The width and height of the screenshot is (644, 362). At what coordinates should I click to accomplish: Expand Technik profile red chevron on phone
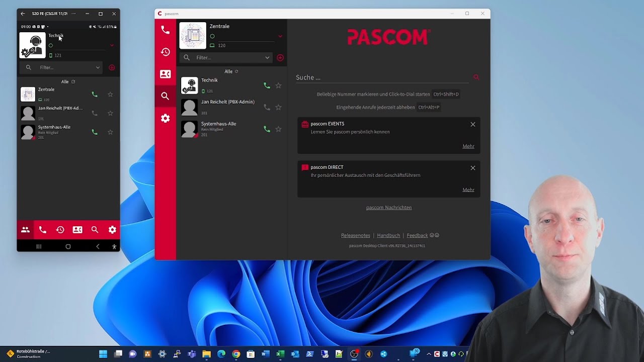[112, 45]
